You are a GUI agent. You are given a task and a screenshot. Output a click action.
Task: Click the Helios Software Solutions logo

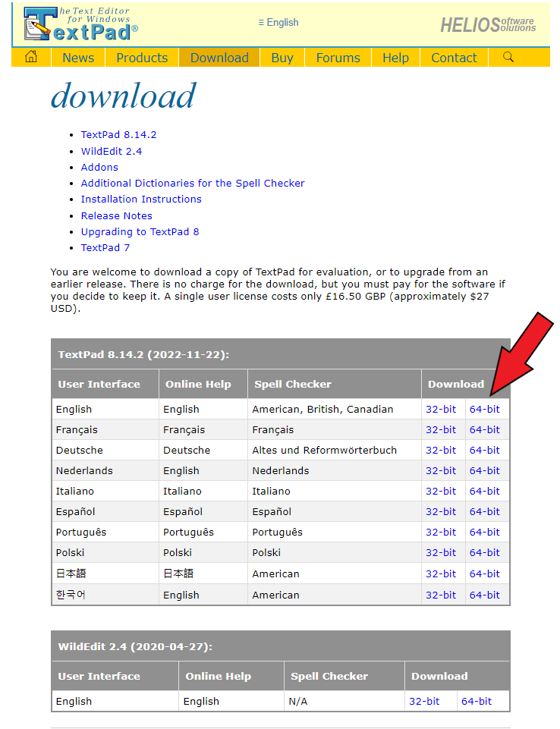click(488, 24)
